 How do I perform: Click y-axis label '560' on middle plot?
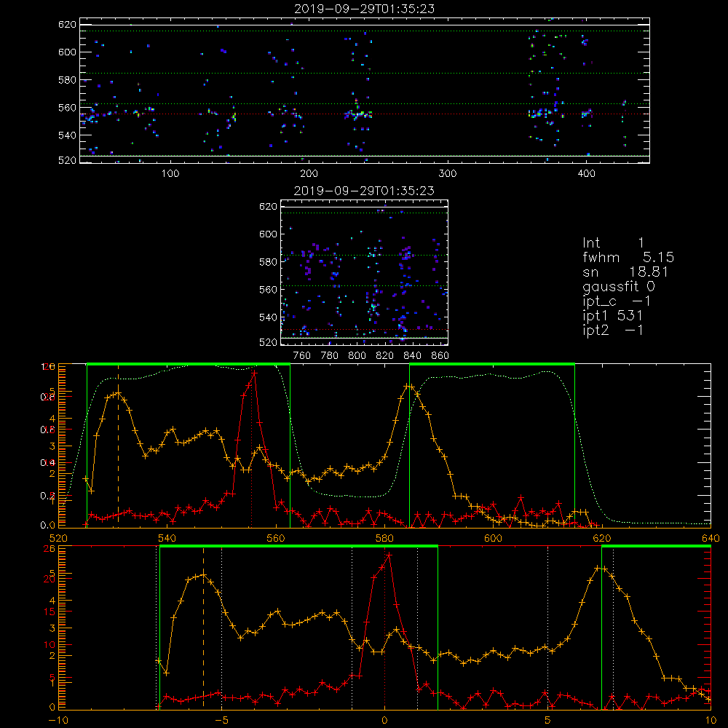point(269,290)
